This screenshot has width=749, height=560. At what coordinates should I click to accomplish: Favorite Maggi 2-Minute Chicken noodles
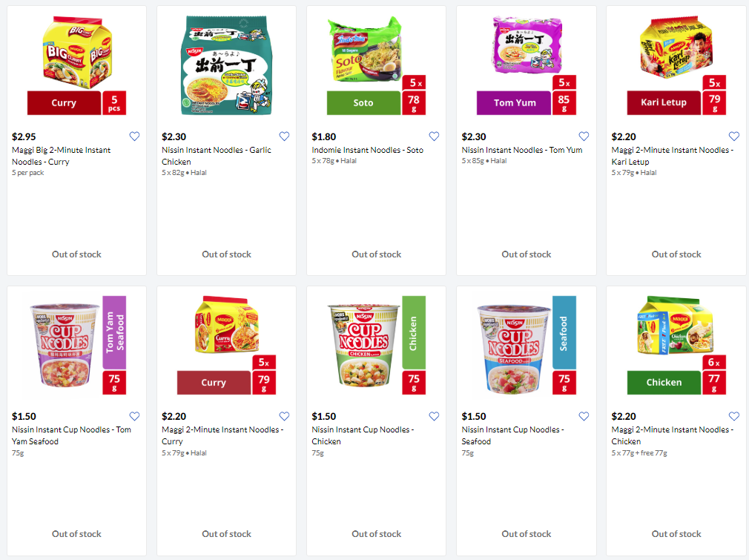pos(733,416)
